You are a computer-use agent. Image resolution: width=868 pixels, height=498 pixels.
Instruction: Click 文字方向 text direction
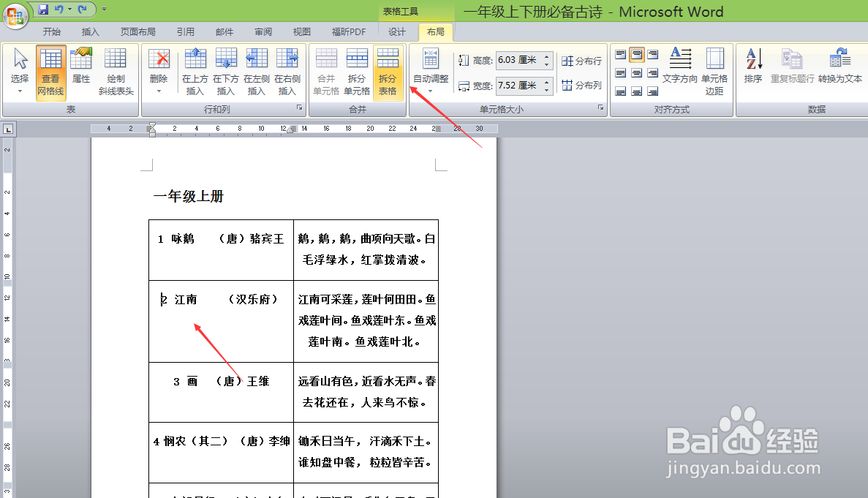click(x=680, y=67)
